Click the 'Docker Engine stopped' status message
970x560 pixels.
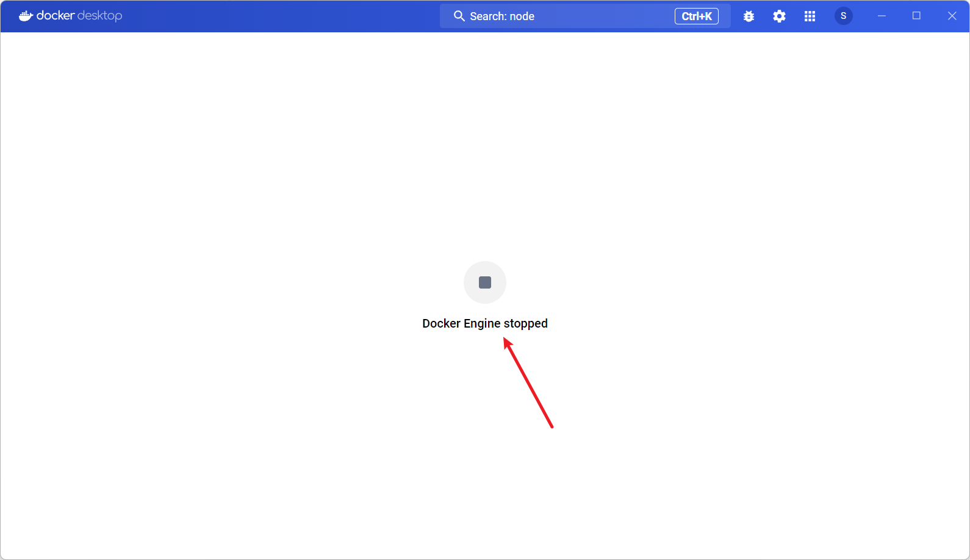click(485, 323)
